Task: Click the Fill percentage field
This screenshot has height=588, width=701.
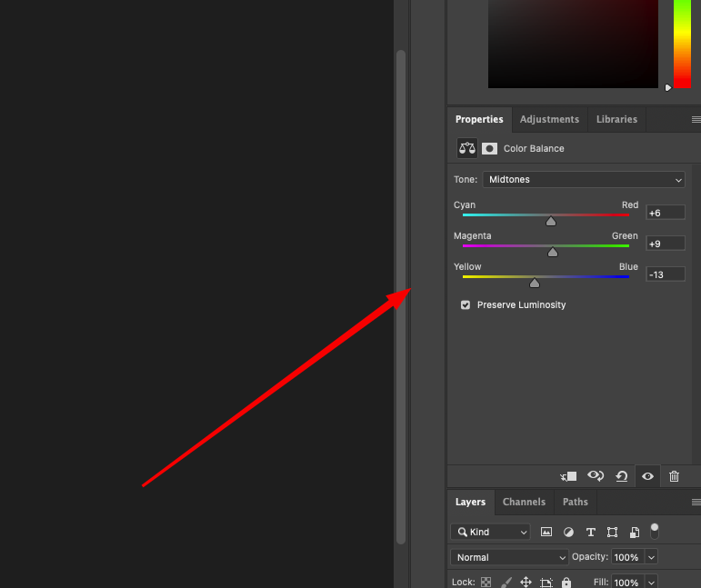Action: (x=627, y=583)
